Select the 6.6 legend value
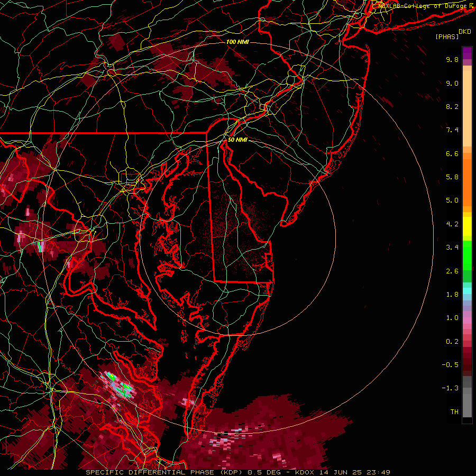Image resolution: width=476 pixels, height=476 pixels. pyautogui.click(x=452, y=153)
